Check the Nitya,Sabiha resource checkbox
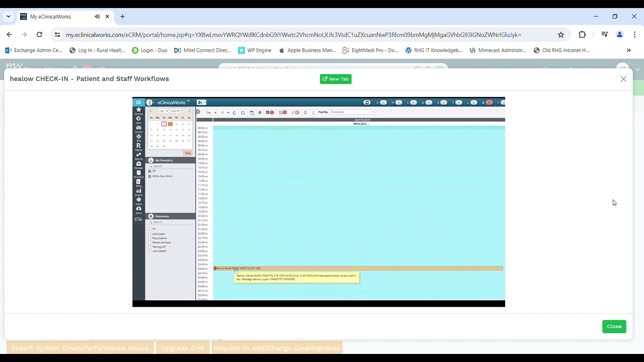 coord(149,238)
